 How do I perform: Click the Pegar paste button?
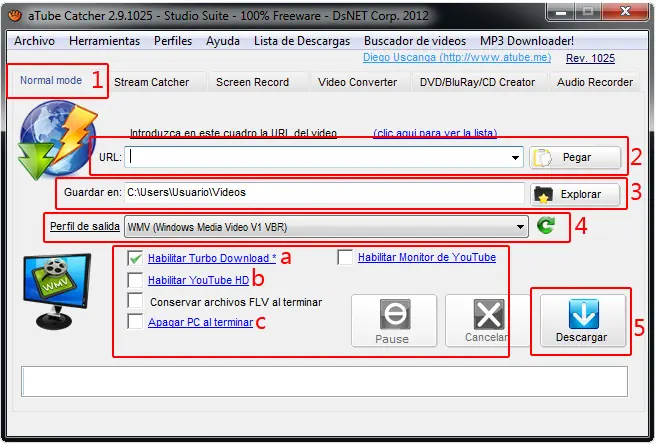coord(575,158)
